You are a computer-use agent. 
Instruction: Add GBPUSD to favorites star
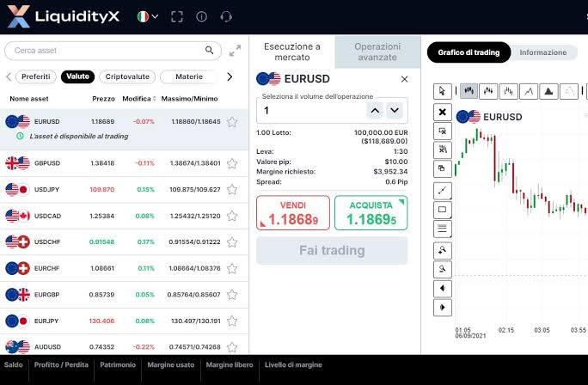coord(232,163)
